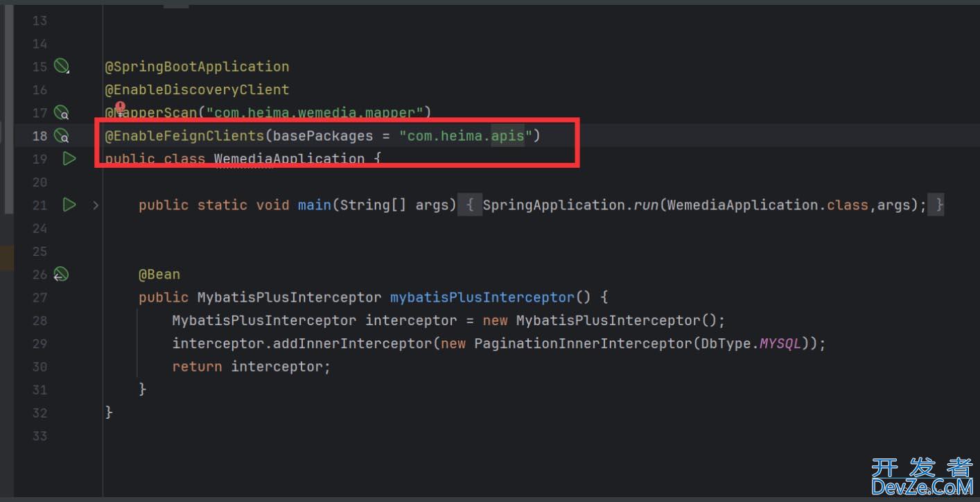980x502 pixels.
Task: Click SpringApplication on line 21
Action: pyautogui.click(x=554, y=205)
